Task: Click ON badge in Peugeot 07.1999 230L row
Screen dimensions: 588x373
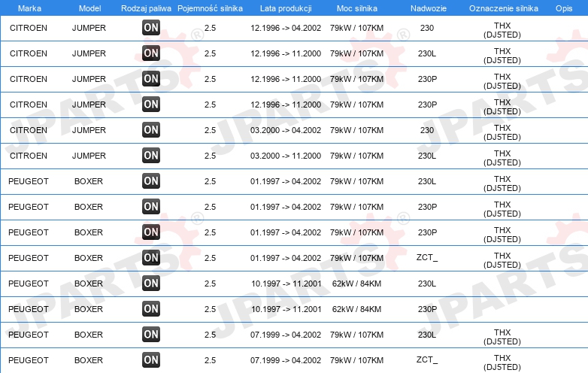Action: click(151, 335)
